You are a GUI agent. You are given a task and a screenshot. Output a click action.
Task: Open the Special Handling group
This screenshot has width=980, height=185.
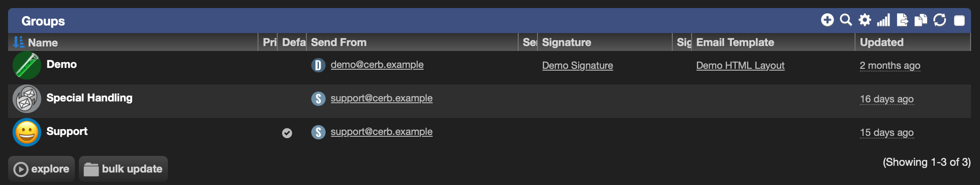(90, 98)
